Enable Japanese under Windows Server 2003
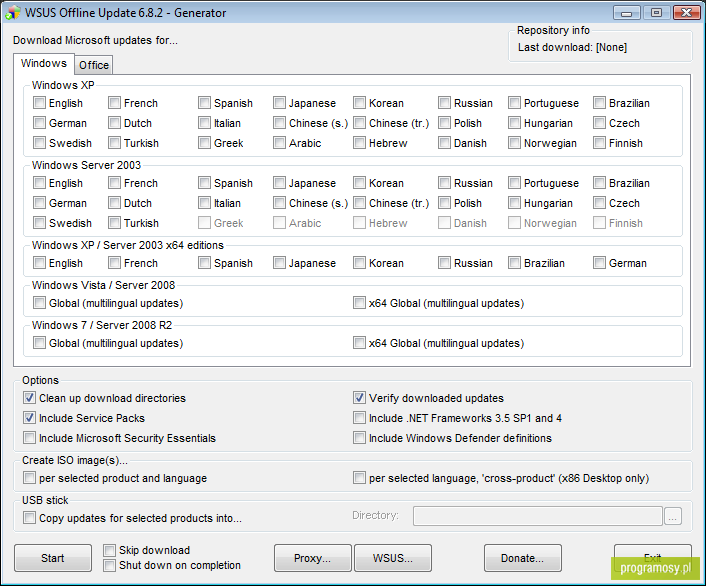Image resolution: width=706 pixels, height=586 pixels. click(x=280, y=183)
